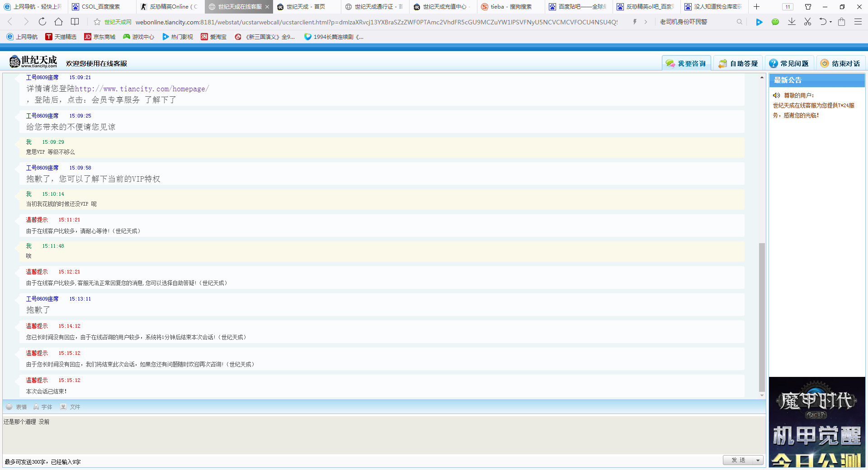Open 爱淘宝 bookmark
868x470 pixels.
point(213,37)
